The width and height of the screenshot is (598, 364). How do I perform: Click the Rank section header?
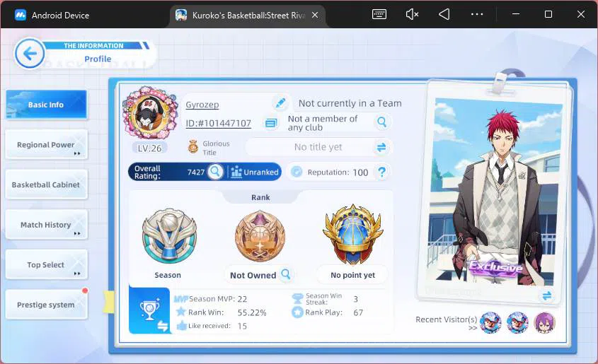pos(260,197)
